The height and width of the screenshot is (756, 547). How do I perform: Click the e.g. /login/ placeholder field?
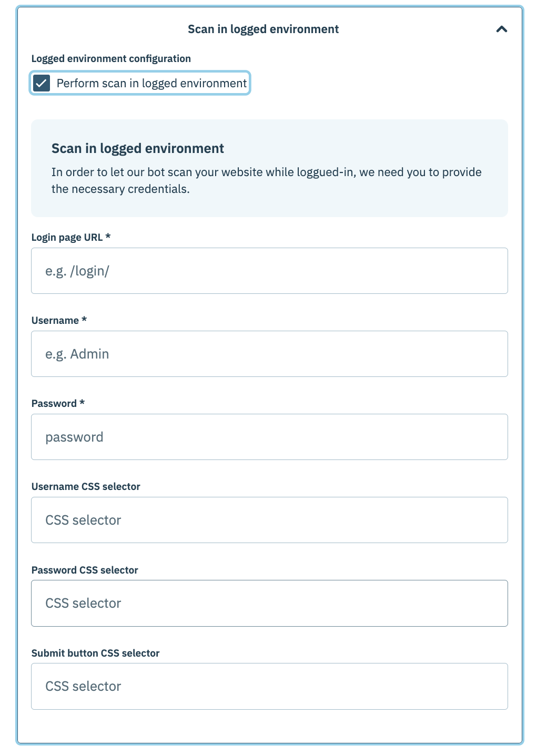pyautogui.click(x=269, y=271)
